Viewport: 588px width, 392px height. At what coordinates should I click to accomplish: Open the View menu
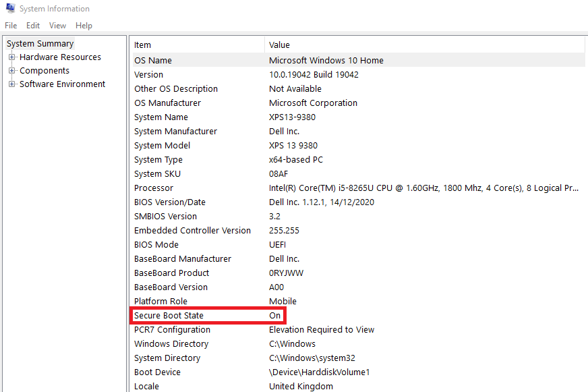(x=57, y=26)
